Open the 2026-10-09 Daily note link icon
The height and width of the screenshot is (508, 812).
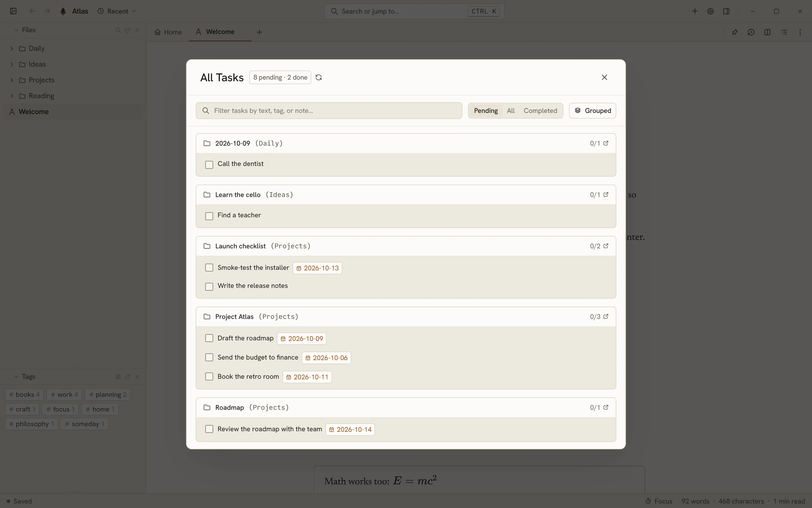click(x=606, y=143)
